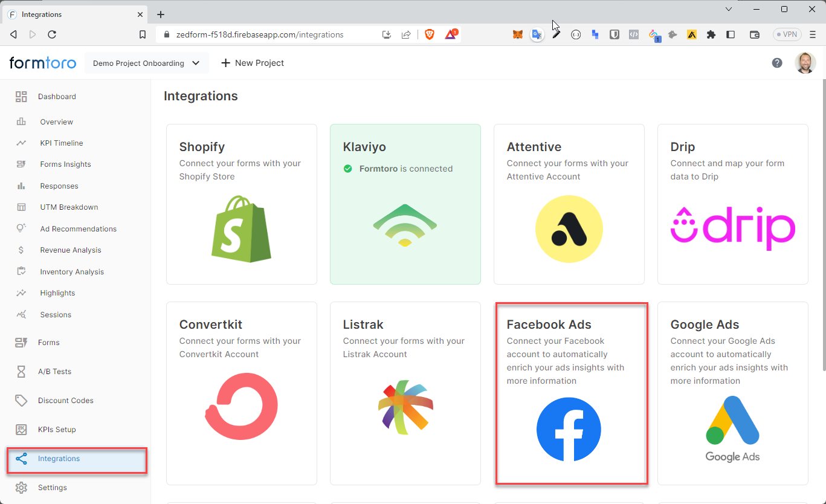Open the Drip integration card

pos(733,204)
